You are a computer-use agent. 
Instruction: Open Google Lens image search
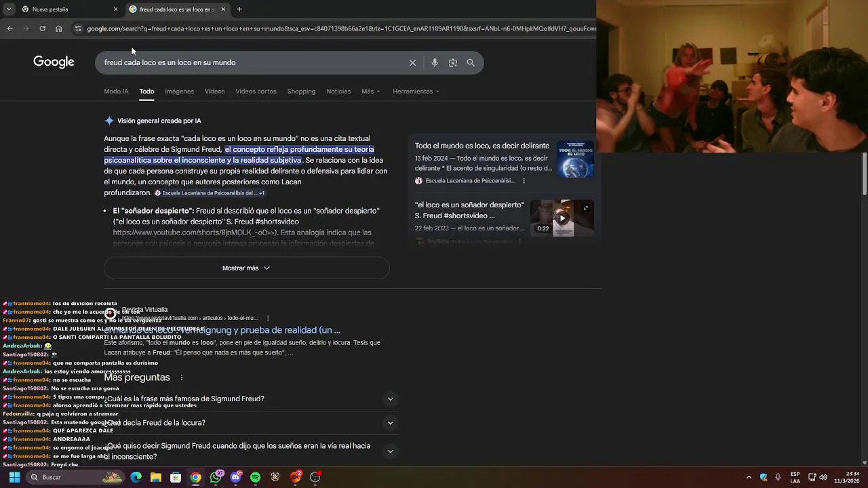pos(452,62)
